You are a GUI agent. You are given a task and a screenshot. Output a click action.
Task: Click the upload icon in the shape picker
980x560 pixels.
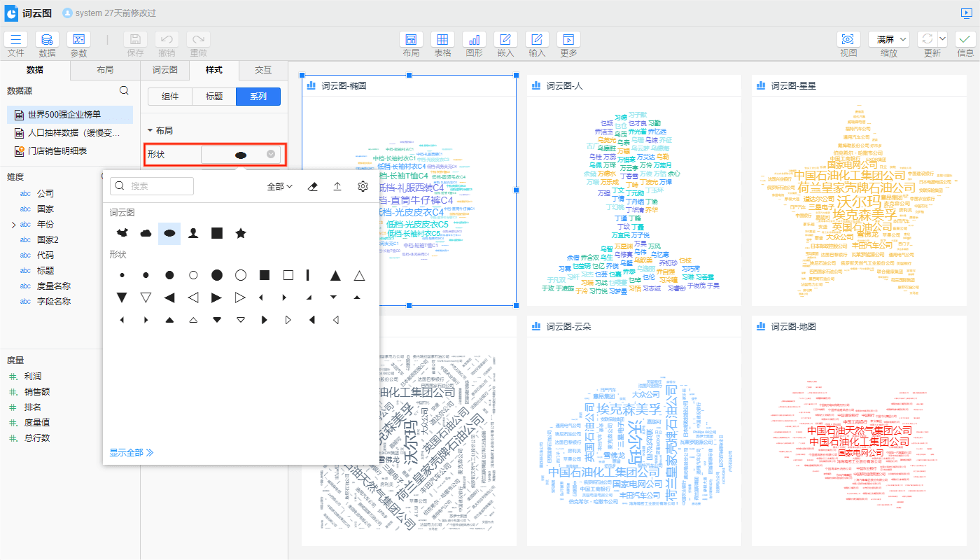(337, 186)
